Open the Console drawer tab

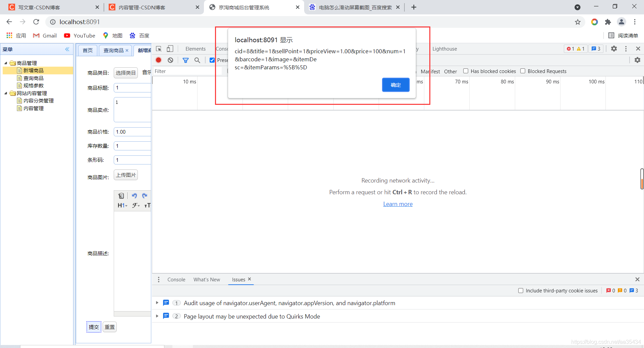pos(176,279)
